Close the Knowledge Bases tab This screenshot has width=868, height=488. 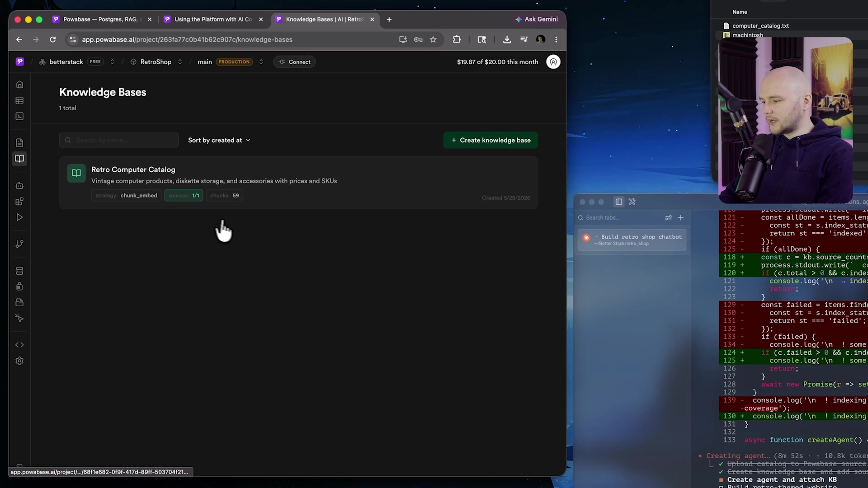pos(372,19)
